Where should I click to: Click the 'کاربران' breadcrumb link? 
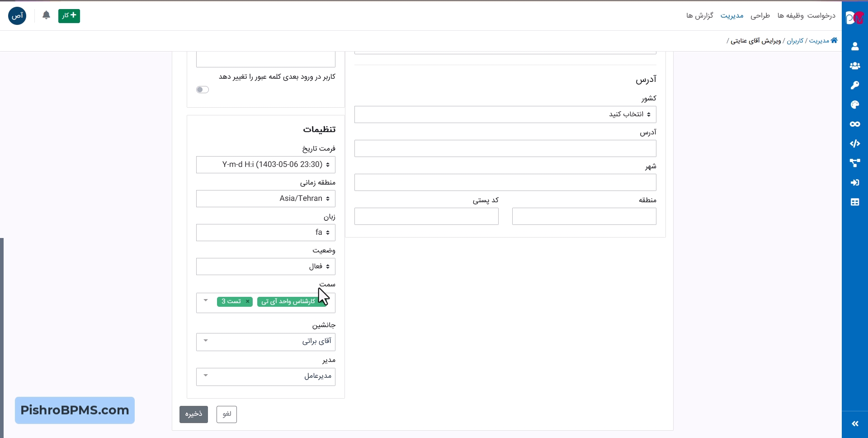(795, 41)
